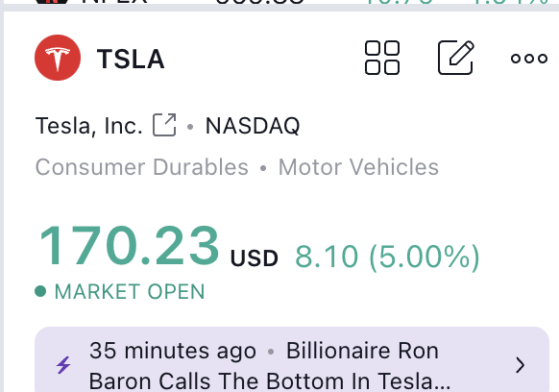The image size is (559, 392).
Task: Click the purple lightning bolt news icon
Action: [x=63, y=365]
